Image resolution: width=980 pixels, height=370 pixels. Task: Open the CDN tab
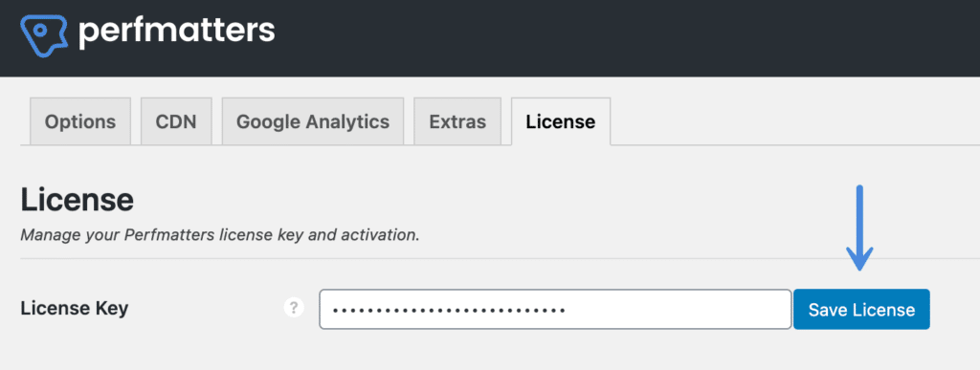176,121
